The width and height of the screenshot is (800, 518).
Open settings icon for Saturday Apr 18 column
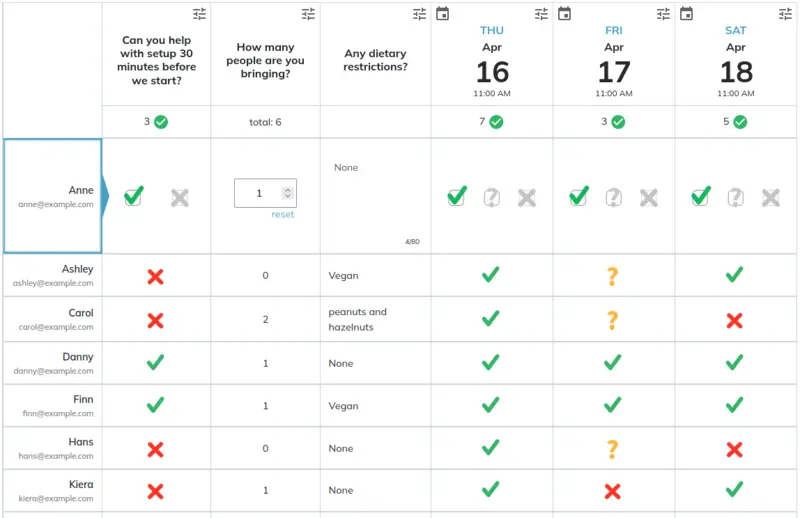(x=786, y=14)
